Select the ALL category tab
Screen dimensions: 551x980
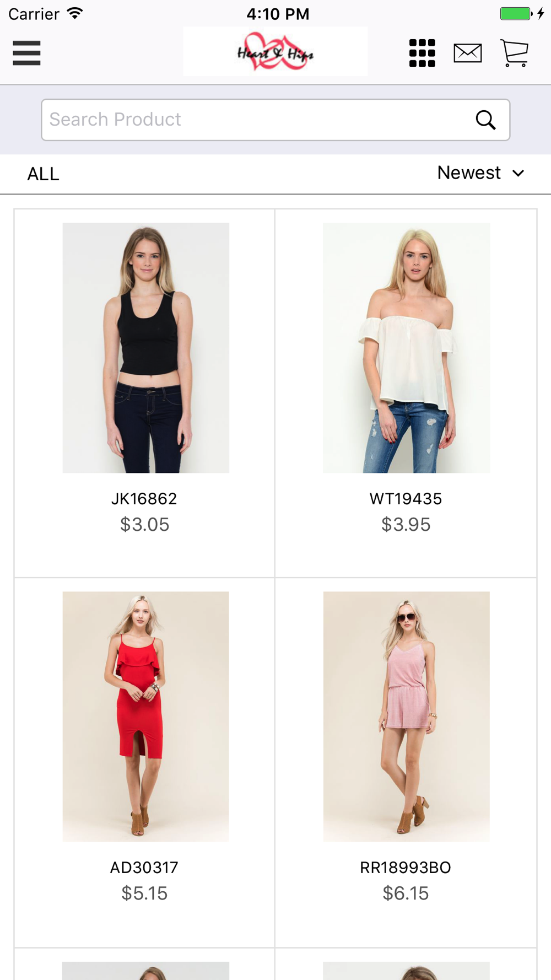(x=43, y=174)
